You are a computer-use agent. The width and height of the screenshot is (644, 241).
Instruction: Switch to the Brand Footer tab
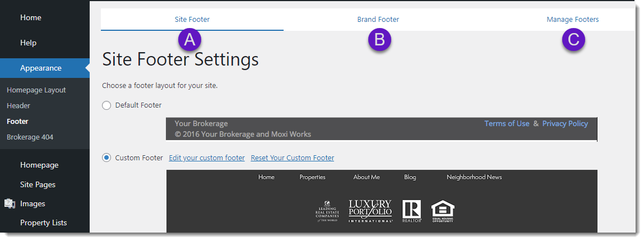click(x=378, y=20)
